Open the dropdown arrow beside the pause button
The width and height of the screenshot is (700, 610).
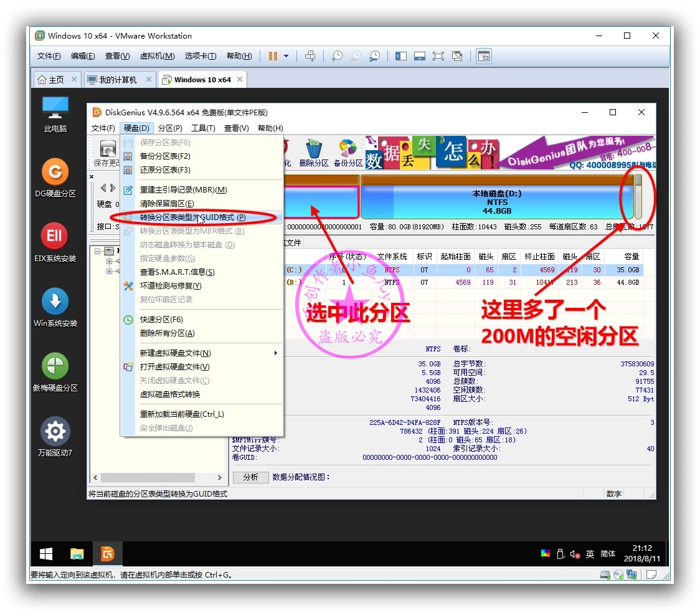(286, 56)
